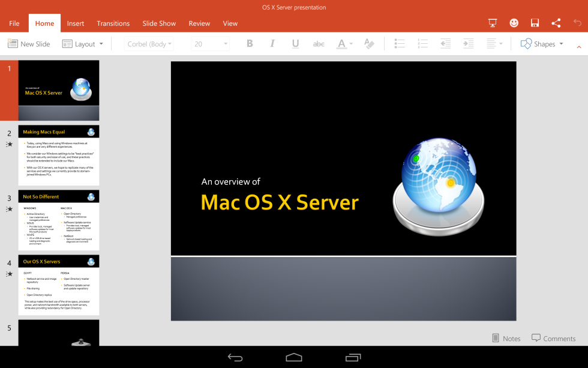The height and width of the screenshot is (368, 588).
Task: Clear formatting with the eraser icon
Action: (369, 43)
